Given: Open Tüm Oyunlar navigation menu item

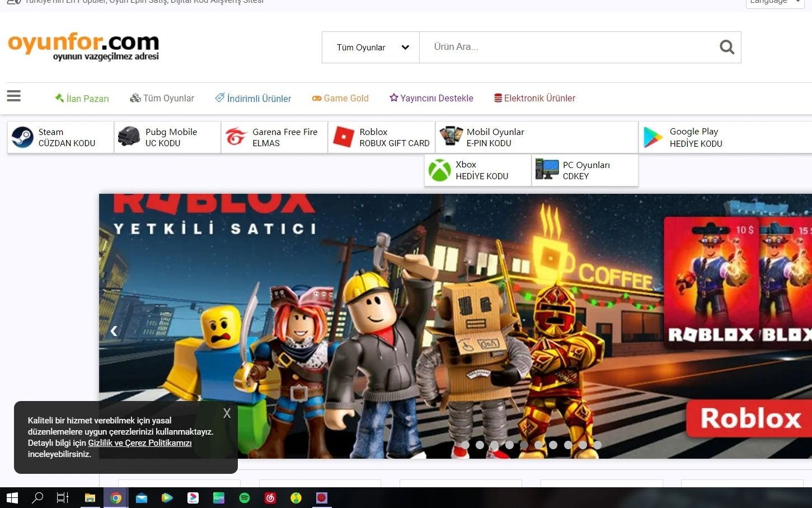Looking at the screenshot, I should 162,98.
